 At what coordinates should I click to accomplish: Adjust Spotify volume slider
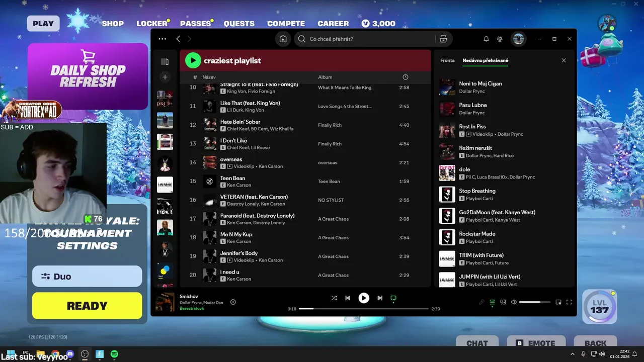[x=534, y=302]
